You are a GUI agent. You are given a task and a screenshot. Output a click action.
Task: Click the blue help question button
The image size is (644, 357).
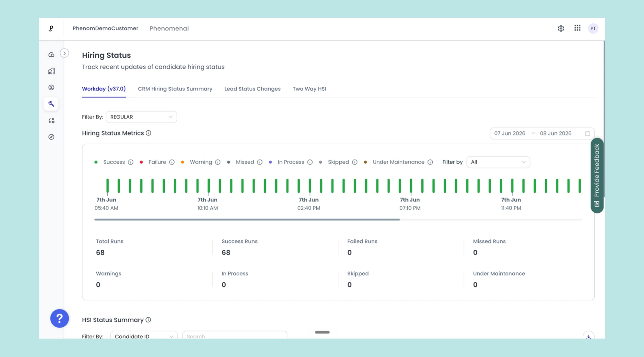point(59,318)
